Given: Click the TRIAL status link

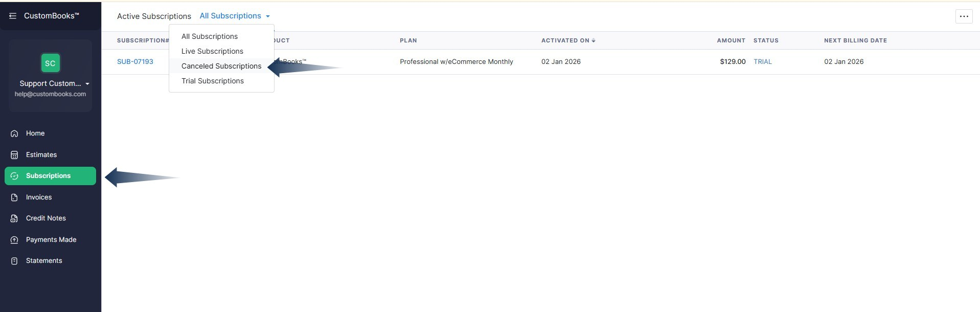Looking at the screenshot, I should coord(763,61).
